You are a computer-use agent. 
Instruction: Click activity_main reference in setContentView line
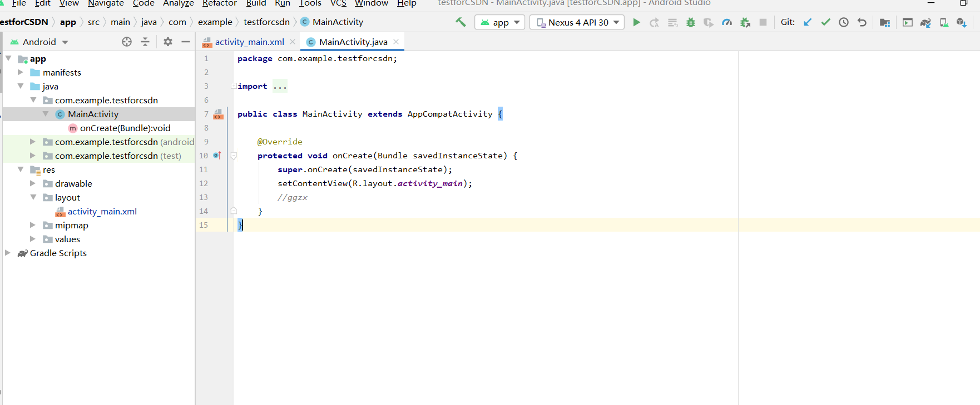point(430,183)
